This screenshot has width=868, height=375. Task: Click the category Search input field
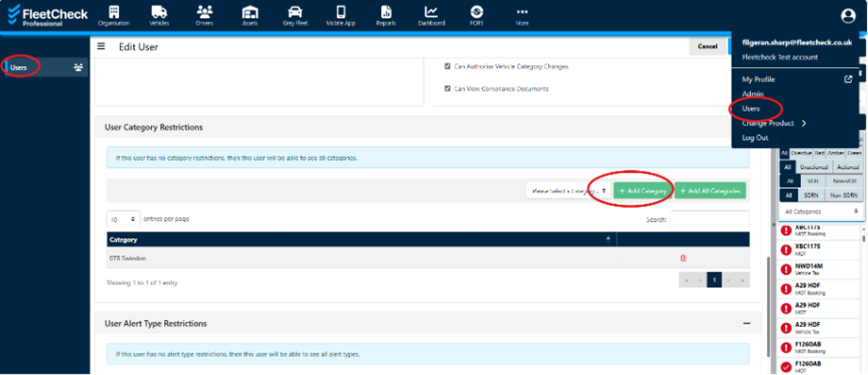[709, 219]
